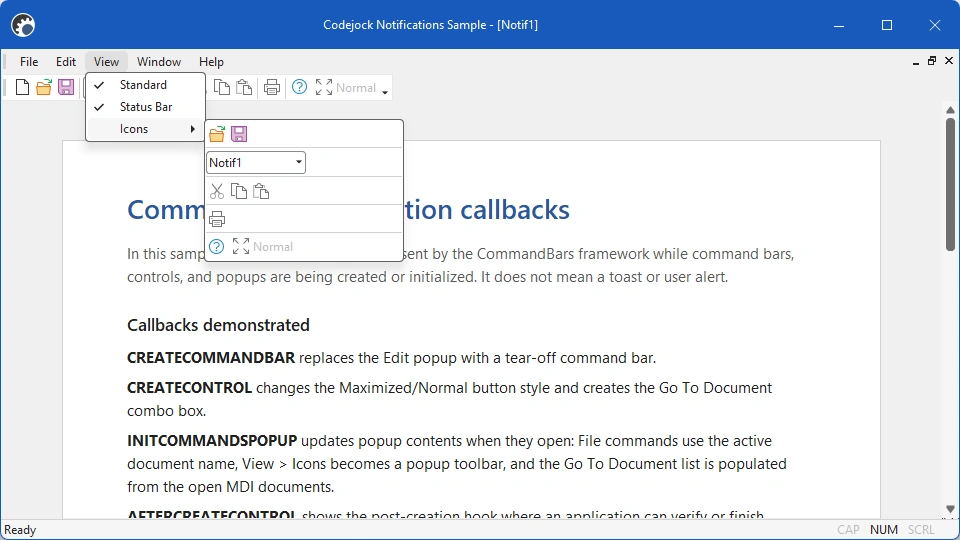Open the toolbar options dropdown arrow

[385, 92]
